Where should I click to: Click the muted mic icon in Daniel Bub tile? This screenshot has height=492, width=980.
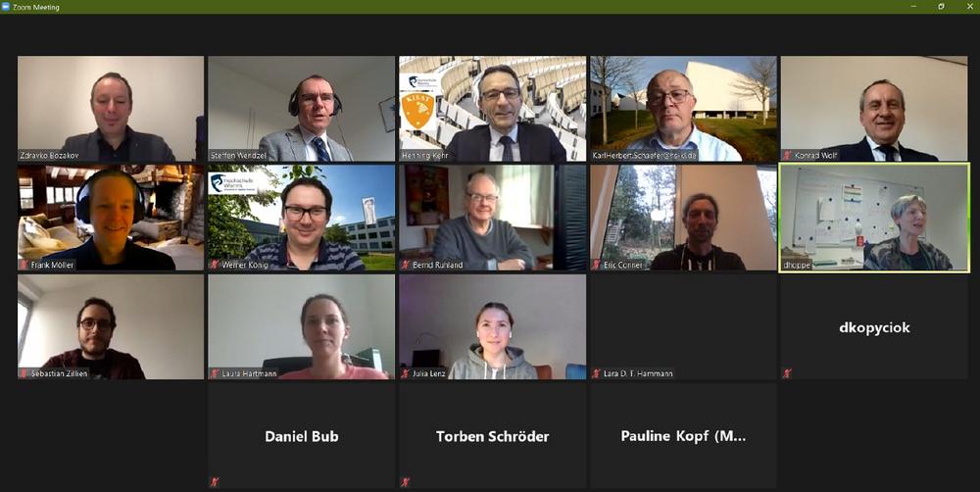[x=215, y=482]
